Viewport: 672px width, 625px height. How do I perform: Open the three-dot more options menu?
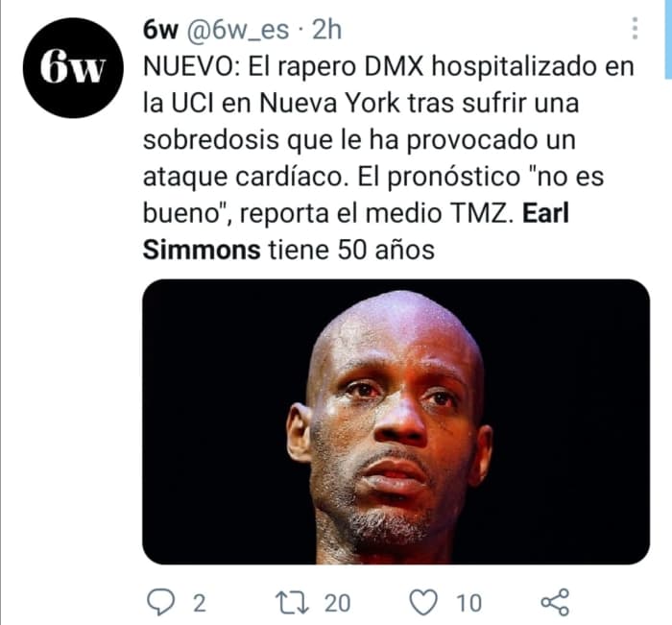pyautogui.click(x=635, y=29)
